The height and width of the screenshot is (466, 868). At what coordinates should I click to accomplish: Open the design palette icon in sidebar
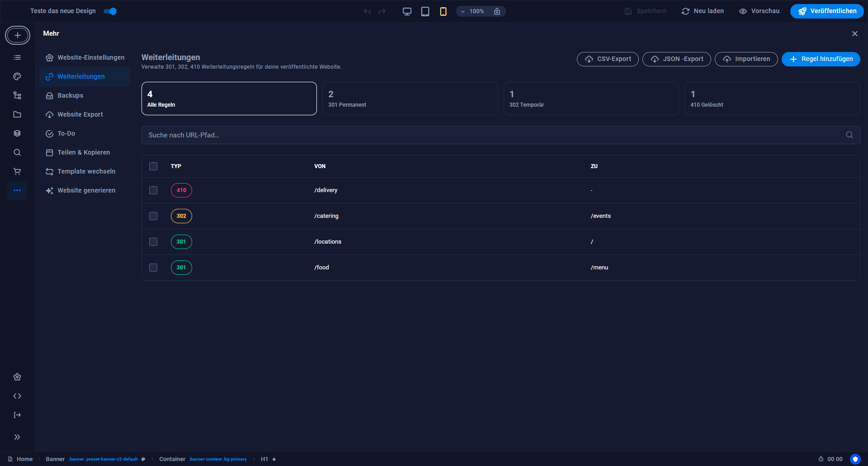pyautogui.click(x=17, y=76)
